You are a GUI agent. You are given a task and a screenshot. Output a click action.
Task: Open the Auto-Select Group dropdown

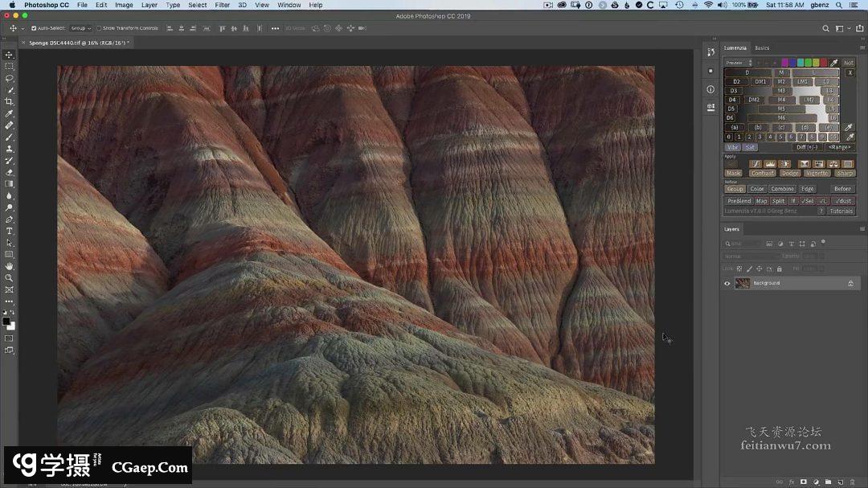coord(80,28)
